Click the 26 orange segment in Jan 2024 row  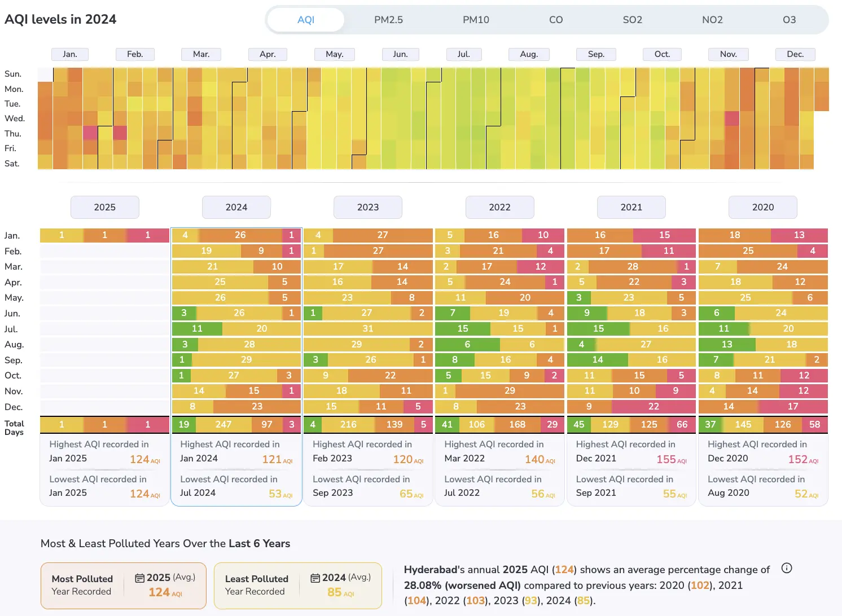[240, 235]
